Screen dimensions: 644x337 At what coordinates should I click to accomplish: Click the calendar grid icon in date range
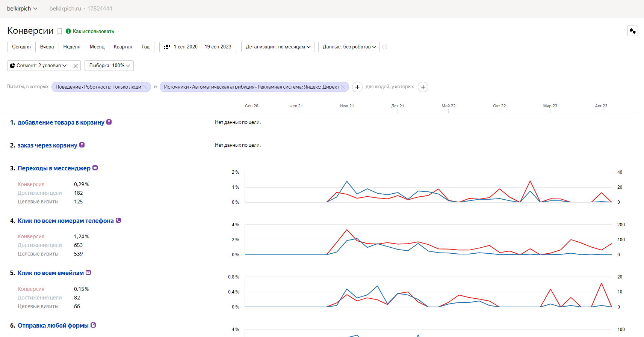coord(167,47)
